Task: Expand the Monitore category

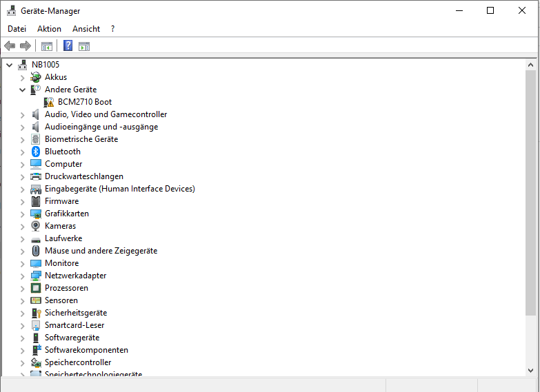Action: click(22, 263)
